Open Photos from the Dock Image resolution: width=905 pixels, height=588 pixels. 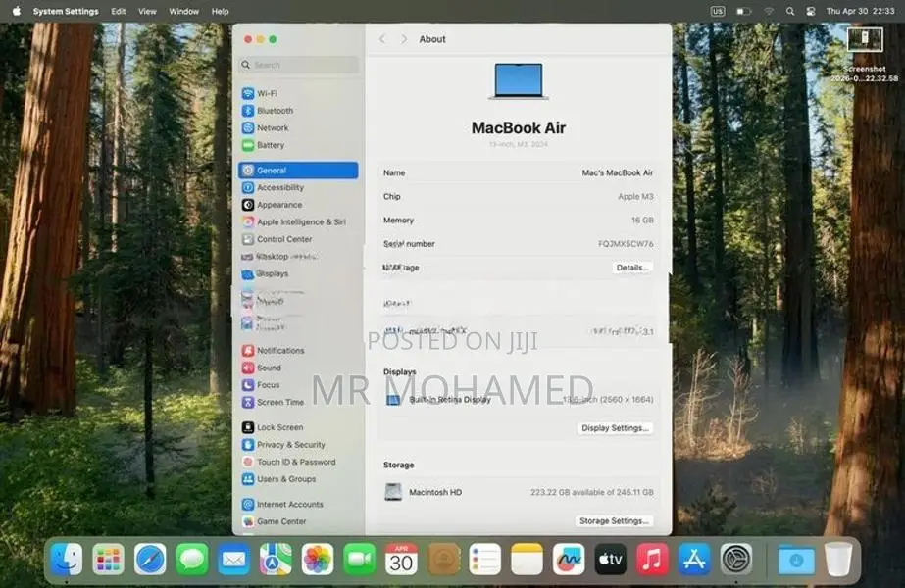[318, 560]
